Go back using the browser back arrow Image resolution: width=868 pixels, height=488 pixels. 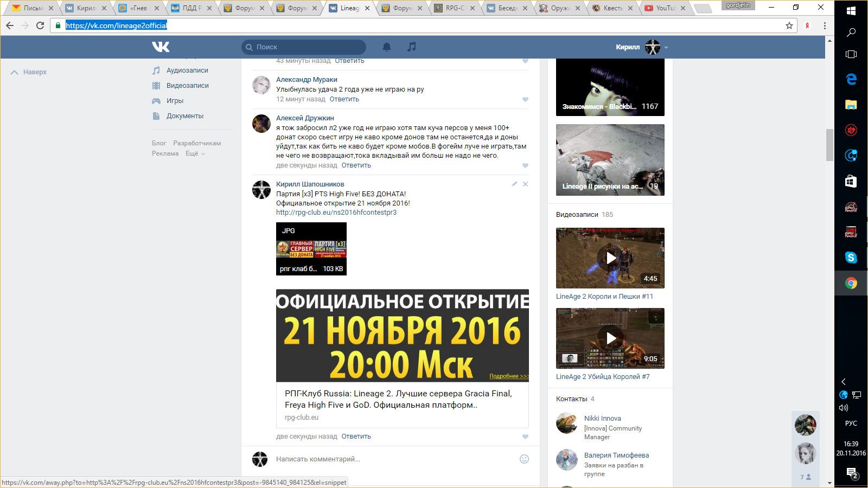coord(10,25)
